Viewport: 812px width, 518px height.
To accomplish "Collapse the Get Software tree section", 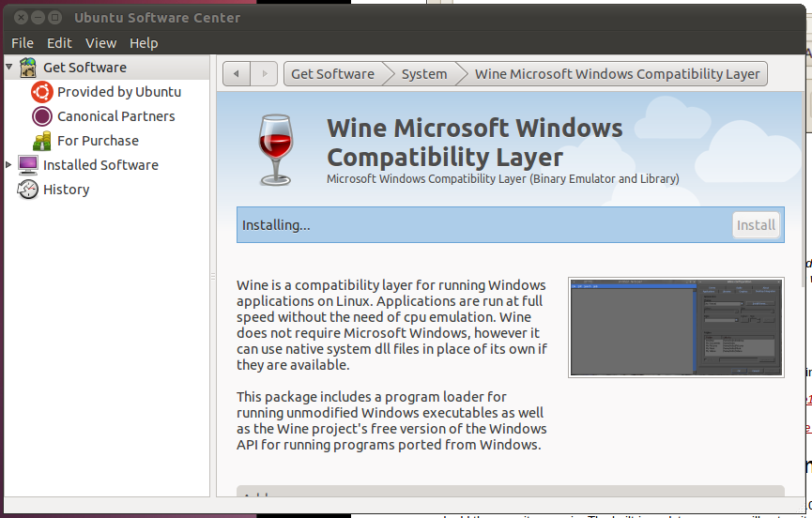I will 9,68.
